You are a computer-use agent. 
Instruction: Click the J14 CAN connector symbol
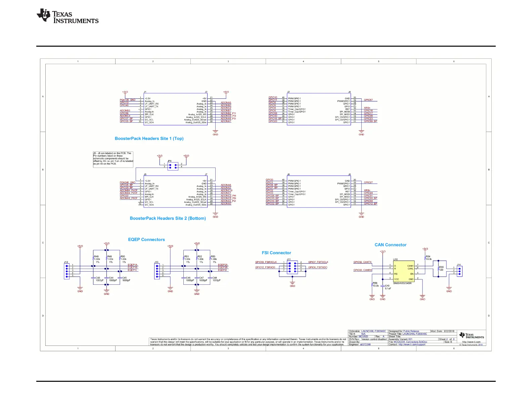pyautogui.click(x=459, y=271)
